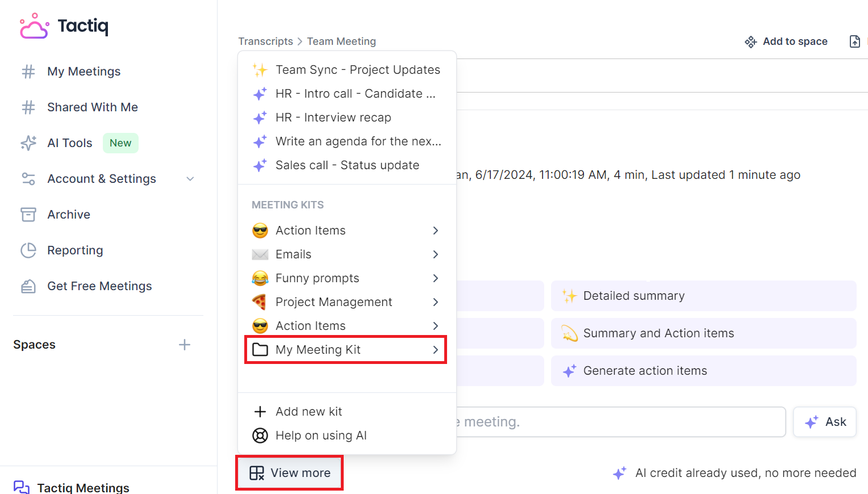Expand the second Action Items arrow above My Meeting Kit
Viewport: 868px width, 494px height.
(436, 326)
